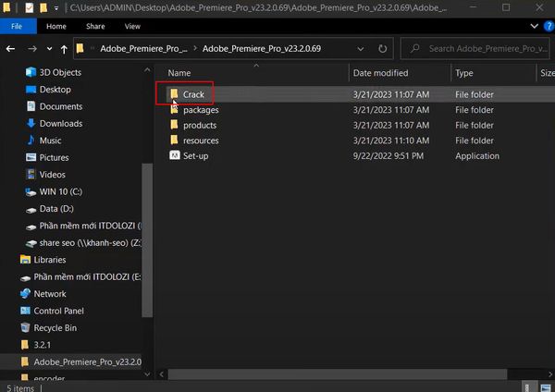Select Recycle Bin in the sidebar
Image resolution: width=555 pixels, height=392 pixels.
55,327
